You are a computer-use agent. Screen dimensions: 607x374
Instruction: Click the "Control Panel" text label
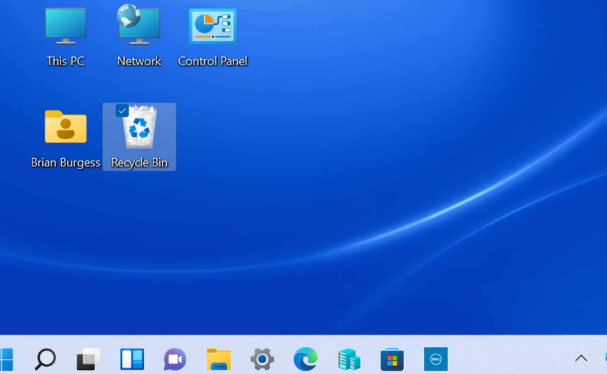[213, 61]
